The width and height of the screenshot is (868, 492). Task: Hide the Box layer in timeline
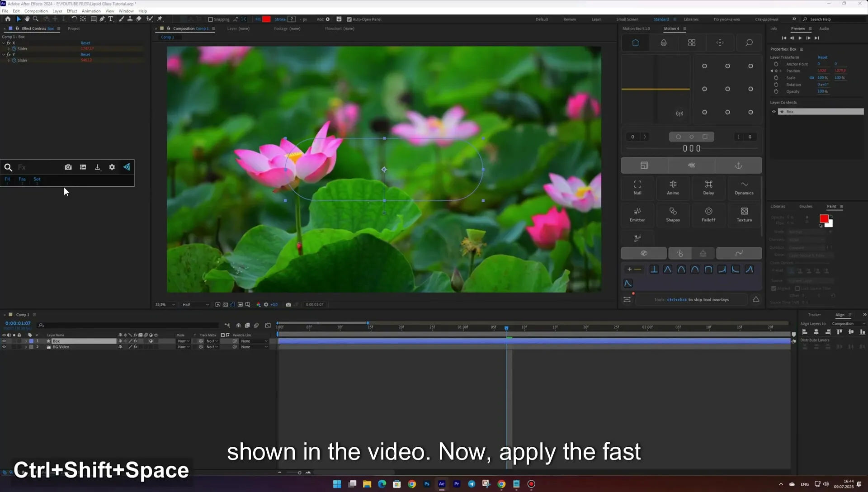pyautogui.click(x=4, y=341)
